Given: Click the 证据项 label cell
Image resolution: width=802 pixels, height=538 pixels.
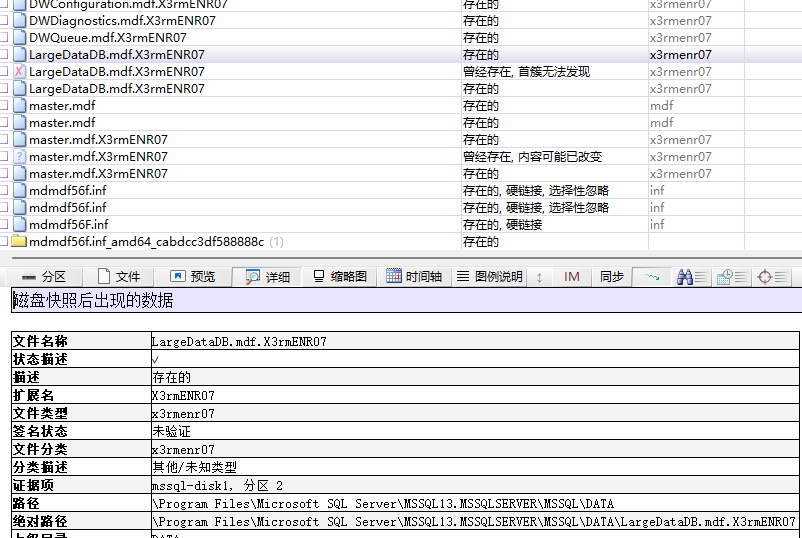Looking at the screenshot, I should [81, 485].
